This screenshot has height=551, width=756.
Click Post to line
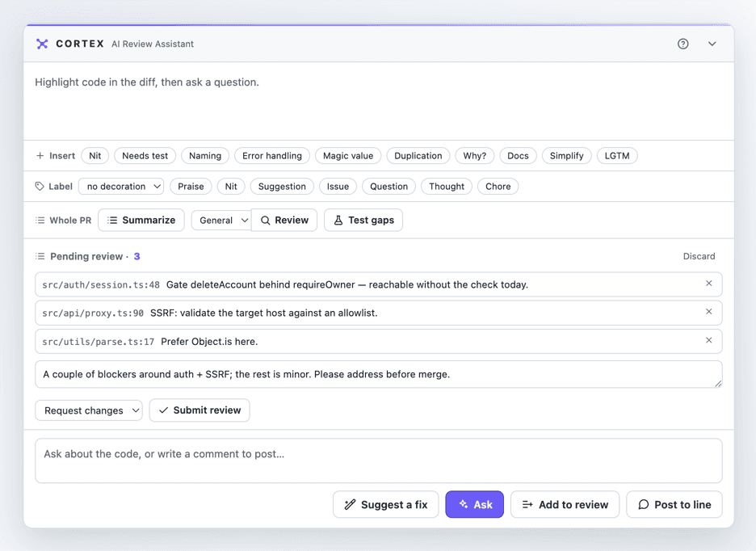click(x=674, y=505)
